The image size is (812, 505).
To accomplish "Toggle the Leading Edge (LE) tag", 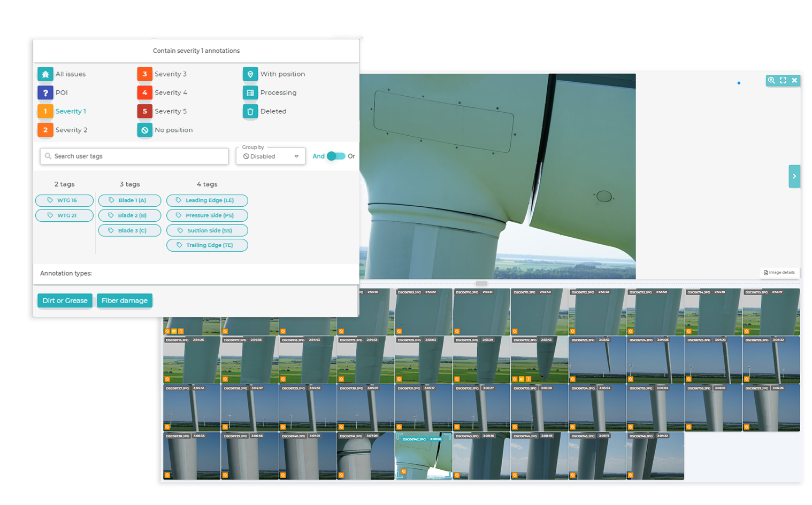I will [207, 200].
